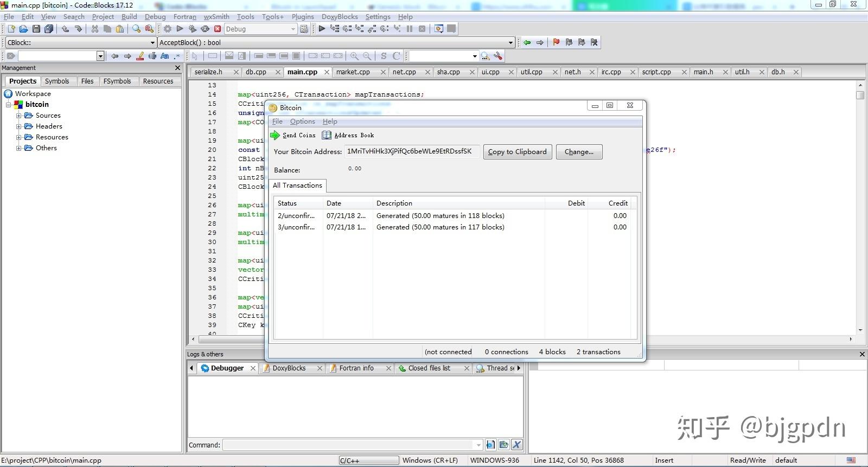Click the C/C++ language status entry

point(369,460)
